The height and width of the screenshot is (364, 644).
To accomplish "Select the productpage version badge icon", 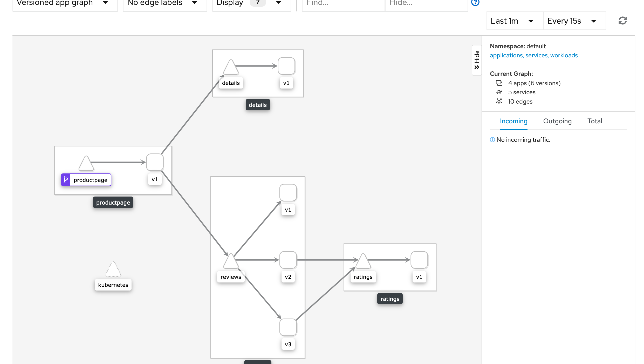I will tap(66, 179).
